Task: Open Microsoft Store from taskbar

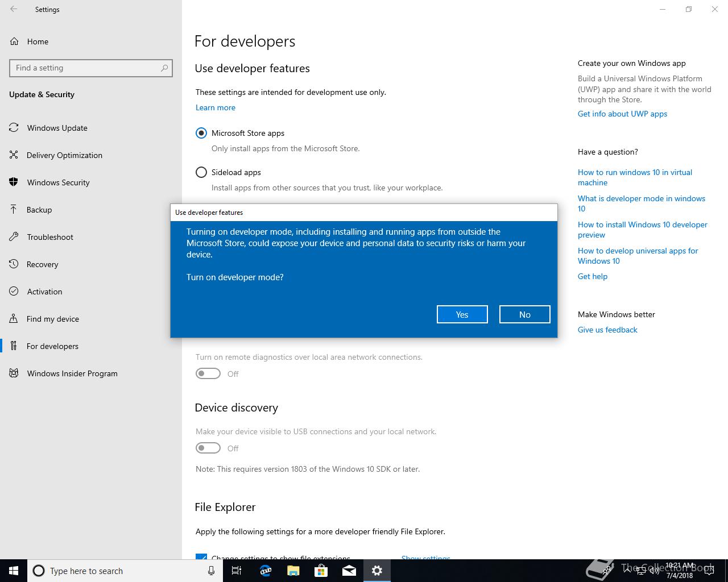Action: 321,571
